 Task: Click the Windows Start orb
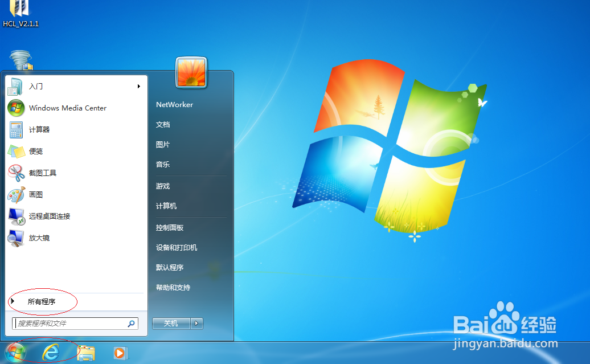click(16, 353)
